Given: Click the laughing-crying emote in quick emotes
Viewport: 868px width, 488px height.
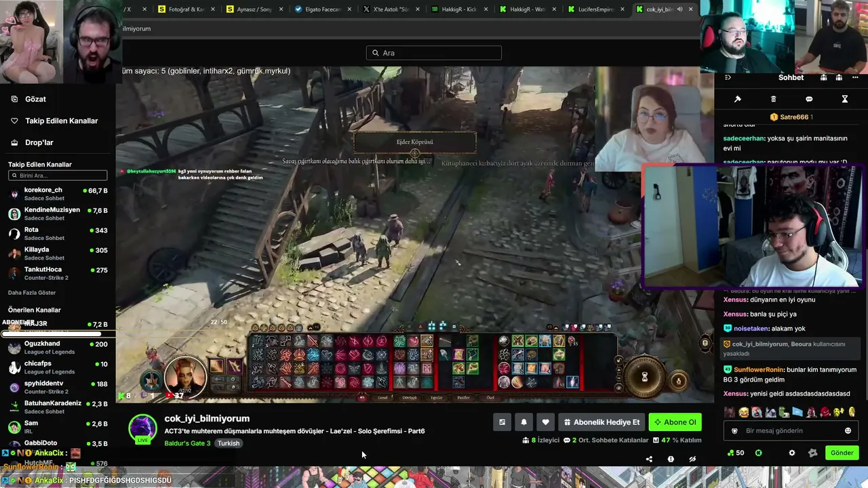Looking at the screenshot, I should coord(744,412).
